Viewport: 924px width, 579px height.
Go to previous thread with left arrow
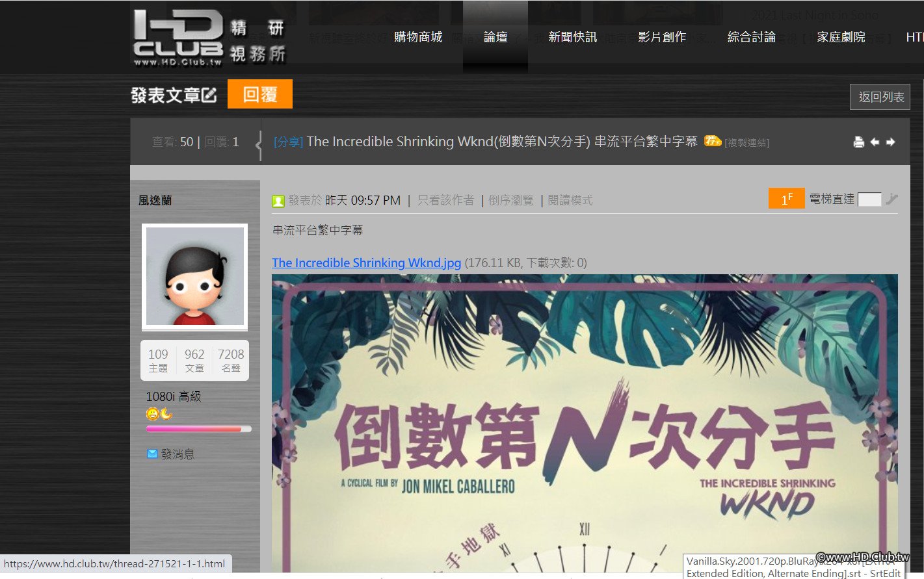coord(875,142)
